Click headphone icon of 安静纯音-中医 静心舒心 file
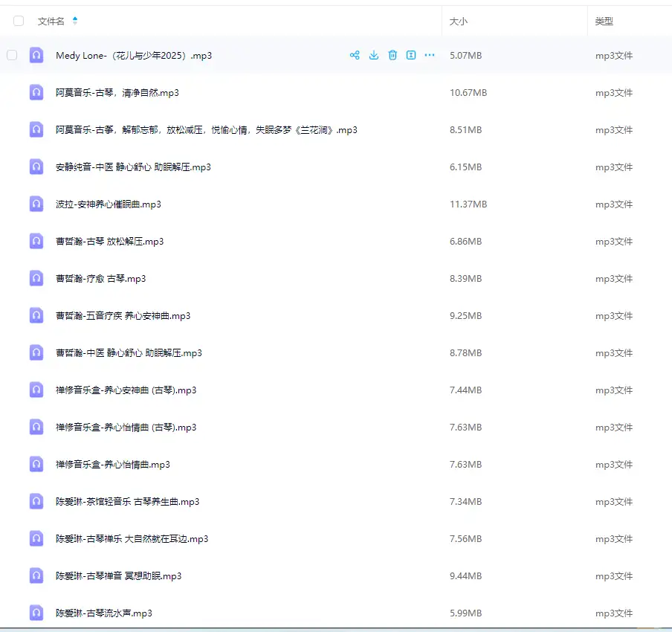Screen dimensions: 672x632 (36, 167)
